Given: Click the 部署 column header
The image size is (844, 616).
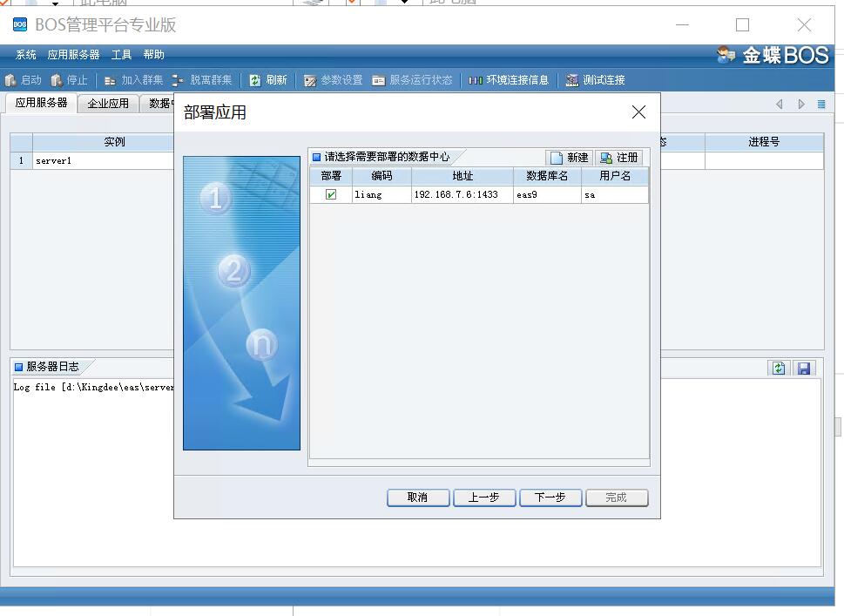Looking at the screenshot, I should [x=331, y=176].
